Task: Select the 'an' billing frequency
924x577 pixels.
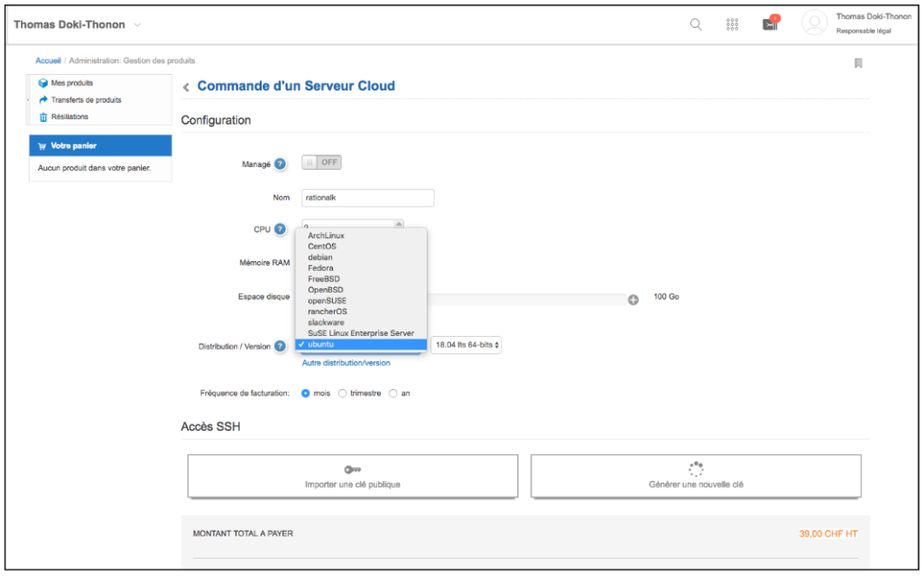Action: [x=393, y=393]
